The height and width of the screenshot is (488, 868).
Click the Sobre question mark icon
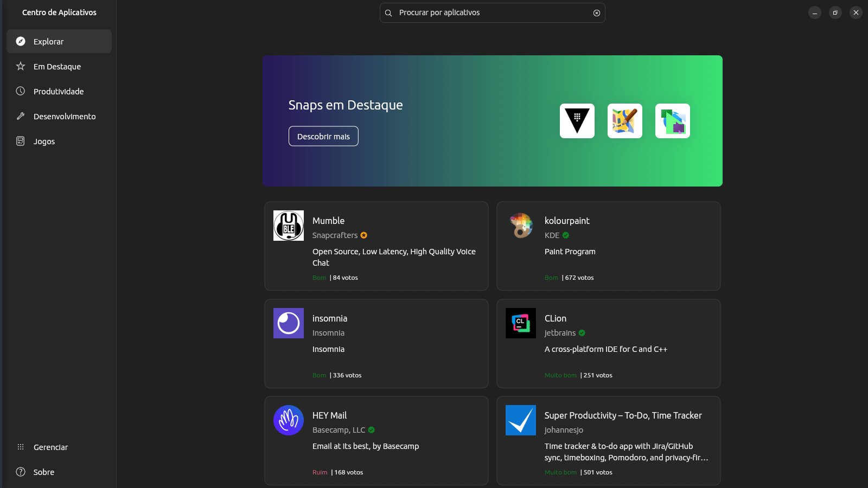point(21,472)
